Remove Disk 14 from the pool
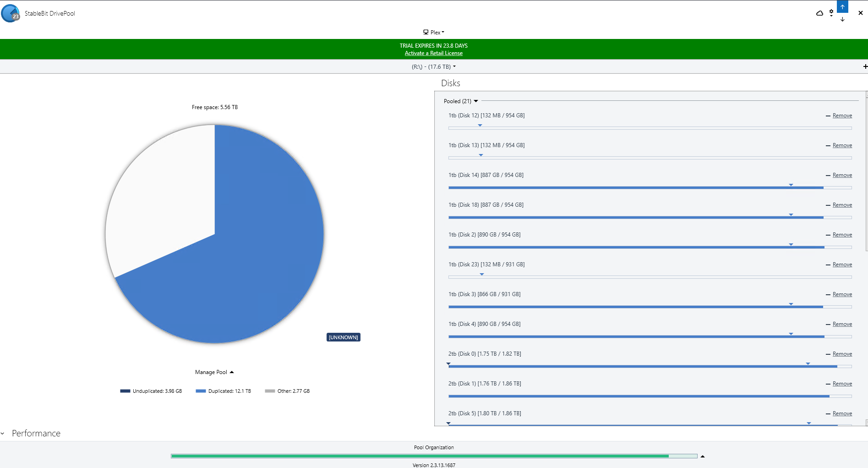The width and height of the screenshot is (868, 468). pos(842,175)
